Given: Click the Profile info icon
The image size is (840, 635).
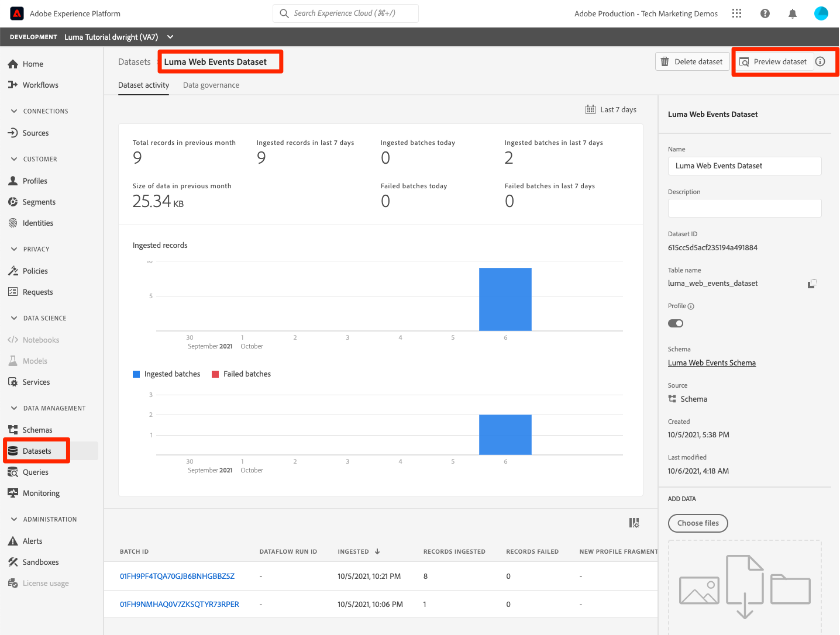Looking at the screenshot, I should pyautogui.click(x=691, y=306).
